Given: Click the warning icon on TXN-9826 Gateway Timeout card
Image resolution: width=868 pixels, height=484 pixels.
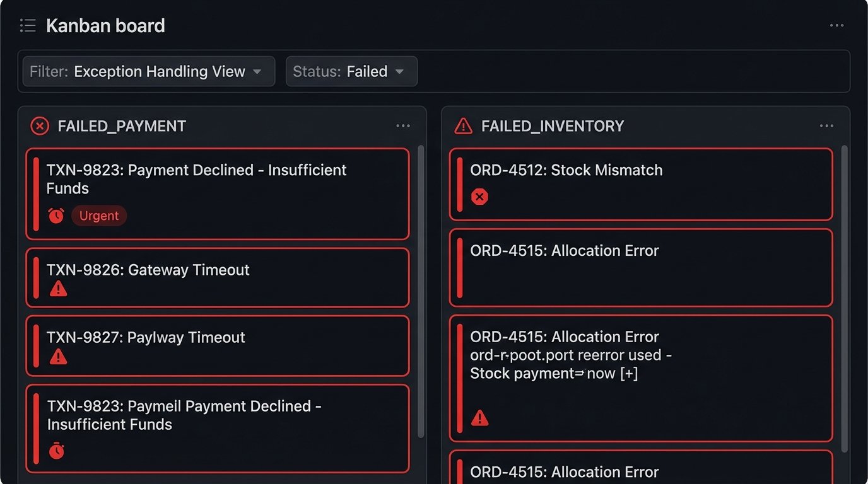Looking at the screenshot, I should click(59, 289).
